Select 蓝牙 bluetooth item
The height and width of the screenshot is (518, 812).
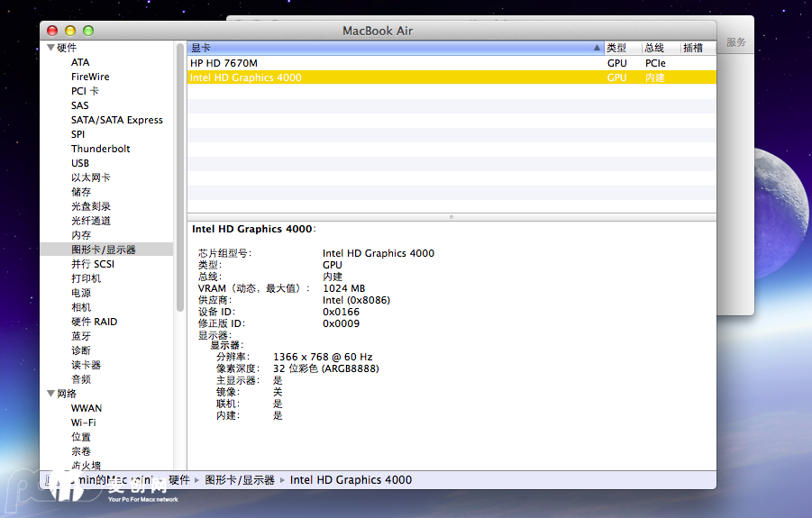81,336
